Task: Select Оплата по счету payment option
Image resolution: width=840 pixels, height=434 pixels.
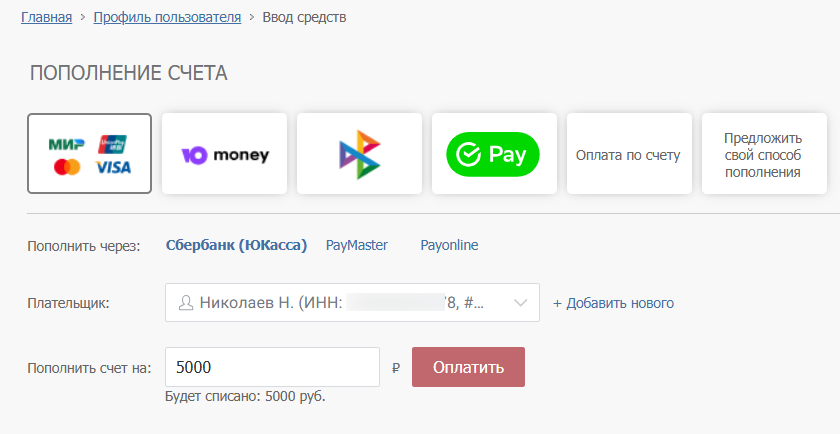Action: pyautogui.click(x=628, y=155)
